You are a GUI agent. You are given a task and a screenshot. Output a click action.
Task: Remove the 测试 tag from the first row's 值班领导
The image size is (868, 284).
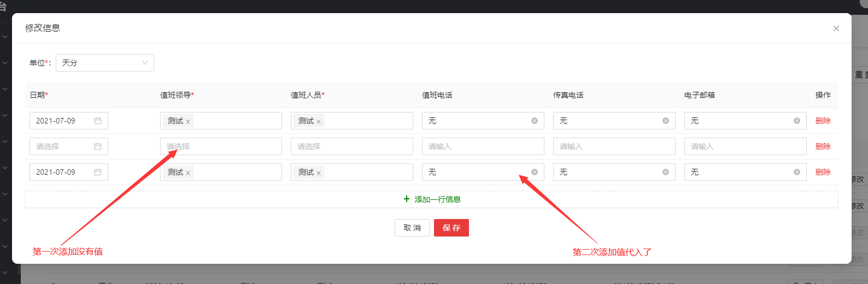click(188, 122)
